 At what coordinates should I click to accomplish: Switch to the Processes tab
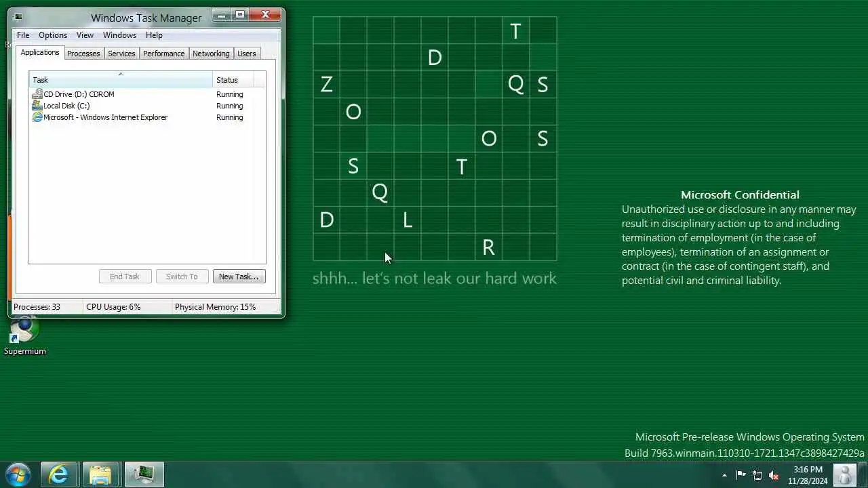click(83, 54)
